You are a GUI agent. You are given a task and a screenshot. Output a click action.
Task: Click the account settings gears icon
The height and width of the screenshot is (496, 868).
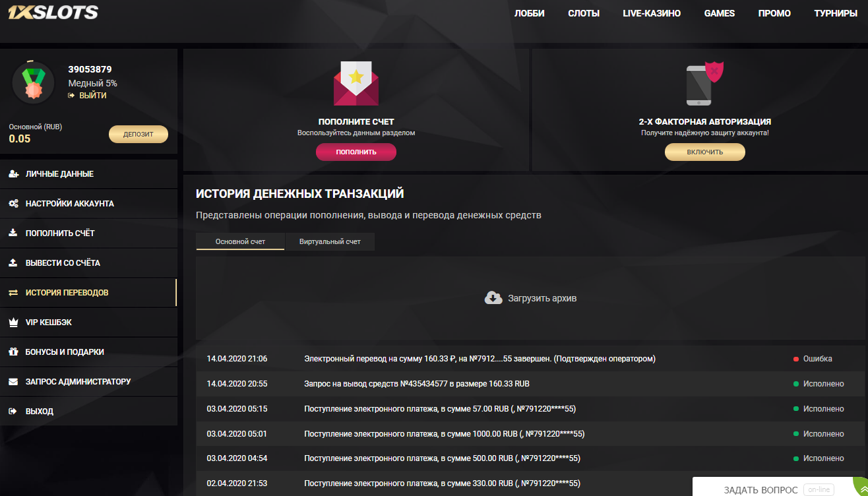(x=13, y=204)
